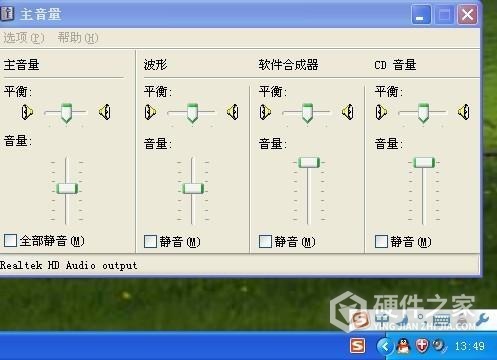This screenshot has height=360, width=497.
Task: Click left speaker icon under 主音量 balance
Action: coord(27,112)
